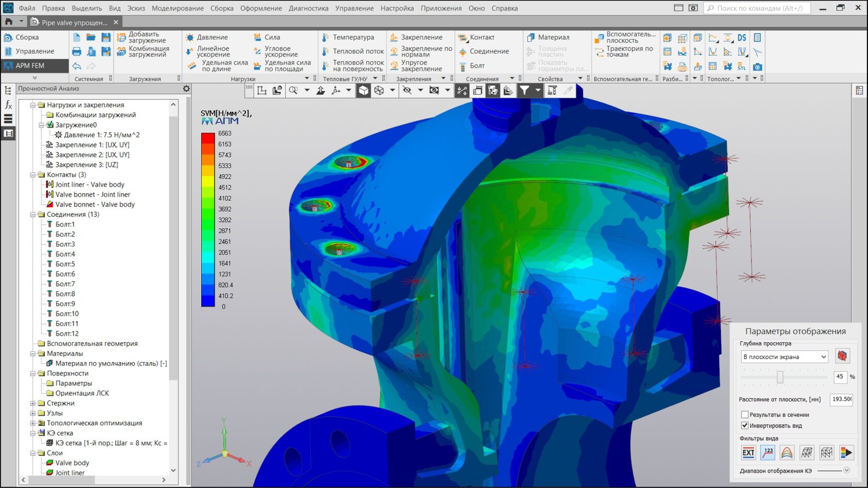Choose the Закрепление constraint tool
868x488 pixels.
coord(416,37)
